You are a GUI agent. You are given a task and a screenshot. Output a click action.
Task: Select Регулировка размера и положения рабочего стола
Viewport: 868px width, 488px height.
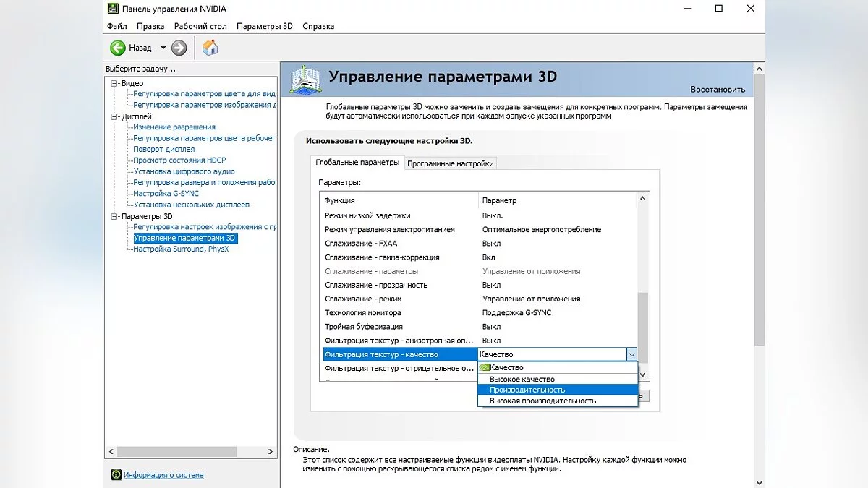coord(204,182)
